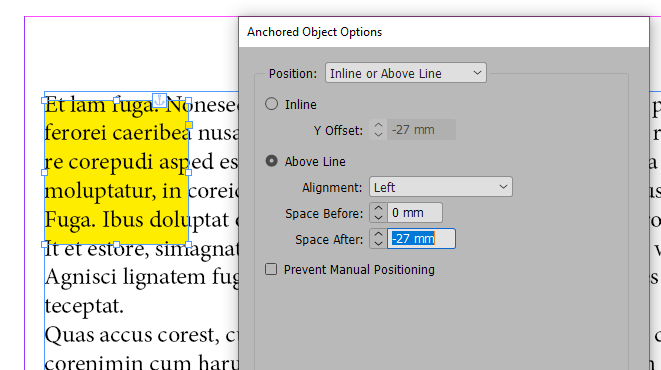Click the 'Alignment:' label

[x=332, y=188]
